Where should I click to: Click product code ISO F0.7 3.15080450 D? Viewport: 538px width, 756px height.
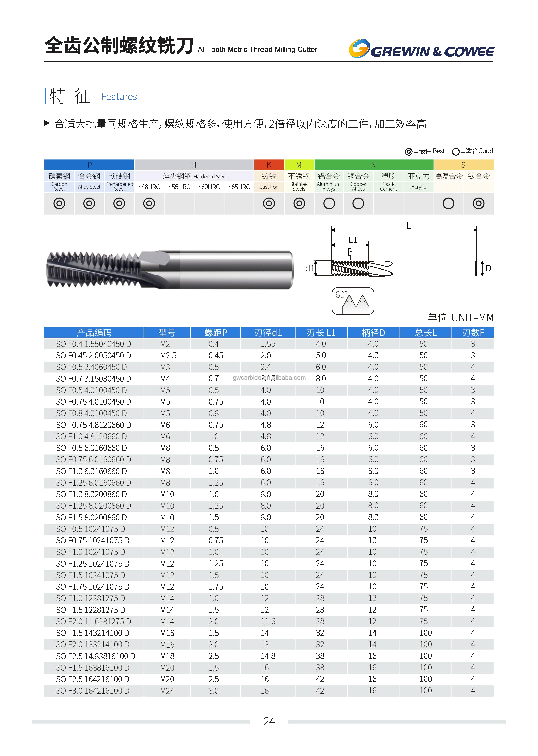coord(92,379)
